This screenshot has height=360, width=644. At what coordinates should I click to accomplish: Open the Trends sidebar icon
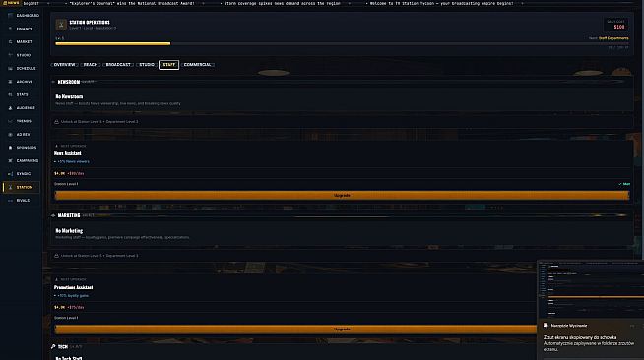[10, 121]
